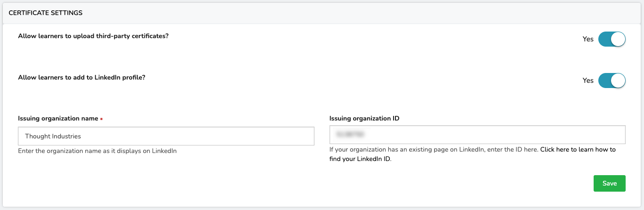
Task: Click the red required asterisk
Action: point(101,119)
